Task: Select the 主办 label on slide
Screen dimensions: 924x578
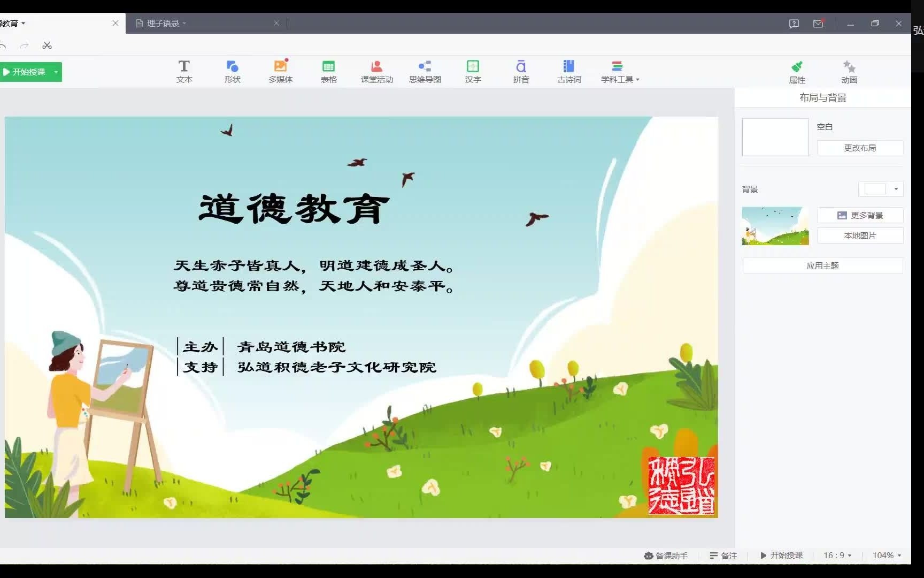Action: point(201,347)
